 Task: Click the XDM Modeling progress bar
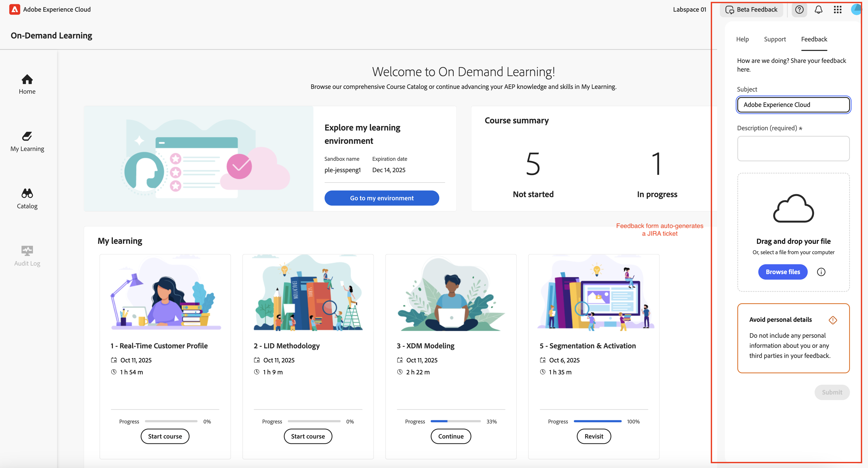[x=455, y=421]
